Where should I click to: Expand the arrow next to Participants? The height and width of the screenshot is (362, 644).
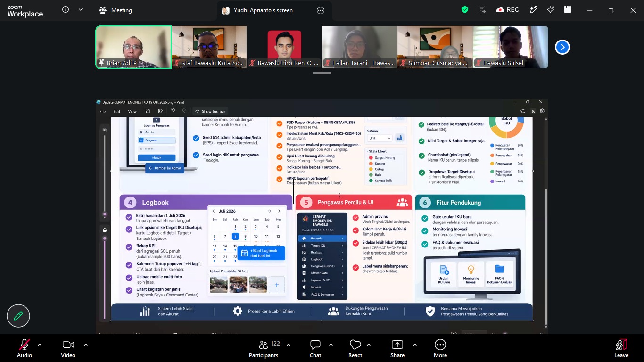[x=289, y=345]
